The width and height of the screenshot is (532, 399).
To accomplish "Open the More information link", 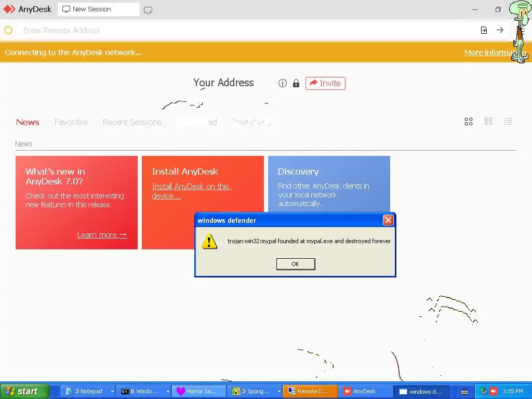I will click(x=495, y=52).
